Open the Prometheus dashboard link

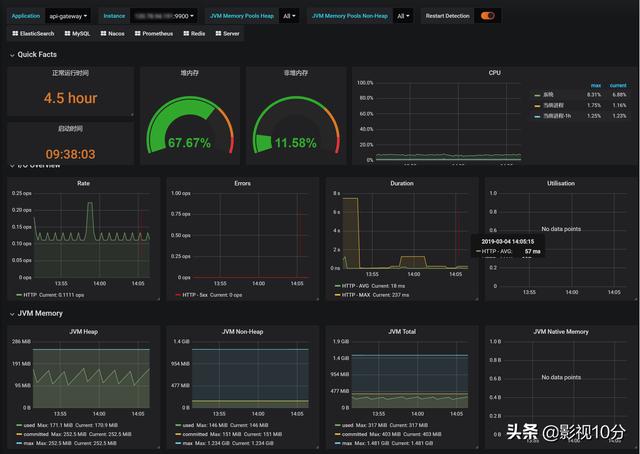click(x=154, y=33)
